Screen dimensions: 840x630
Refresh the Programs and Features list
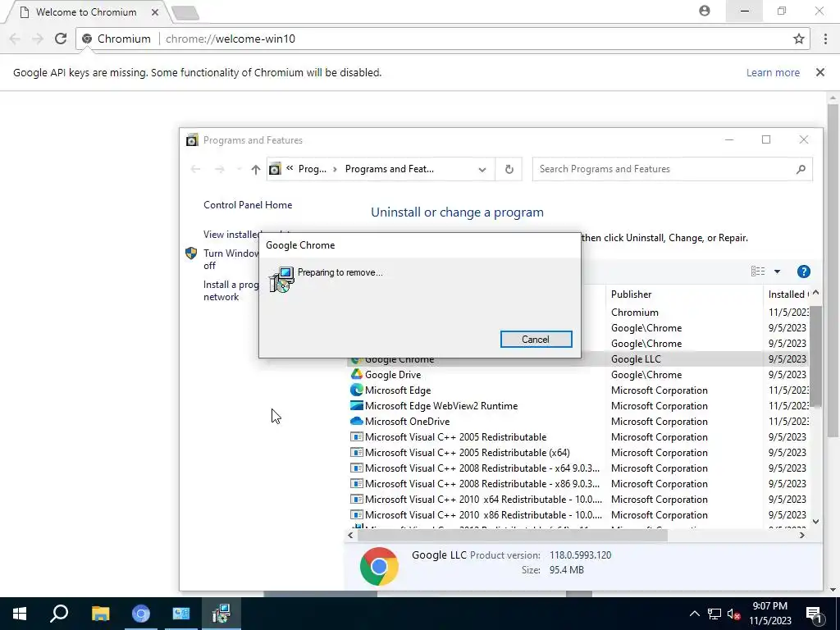point(509,169)
